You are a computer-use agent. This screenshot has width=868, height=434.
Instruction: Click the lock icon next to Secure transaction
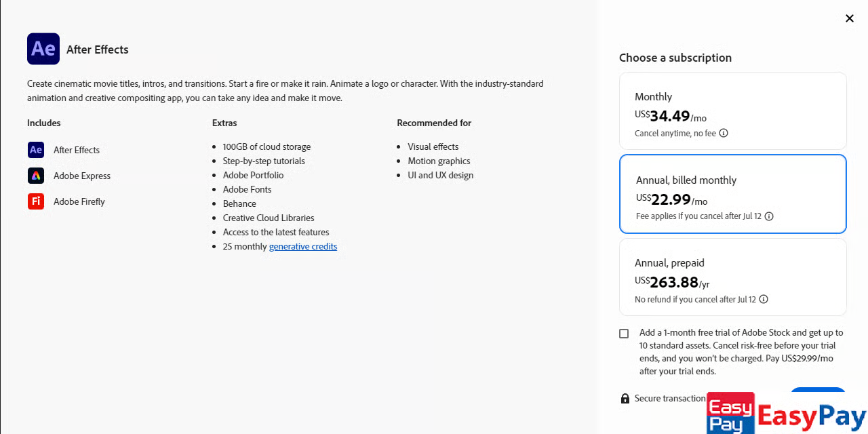tap(625, 398)
